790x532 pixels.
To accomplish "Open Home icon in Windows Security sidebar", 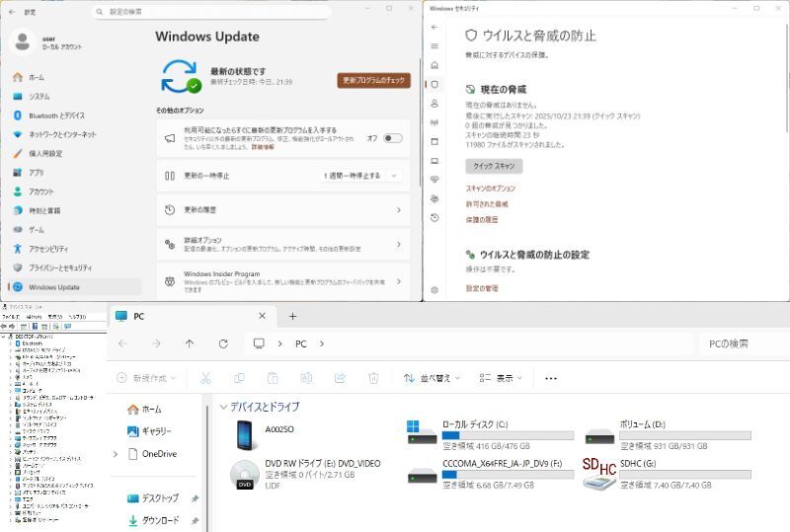I will point(434,65).
